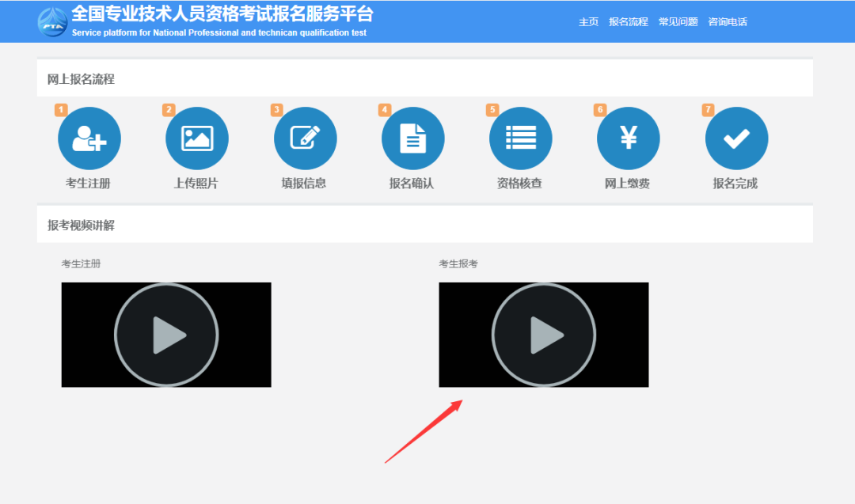Open 常见问题 in top navigation
855x504 pixels.
(678, 22)
